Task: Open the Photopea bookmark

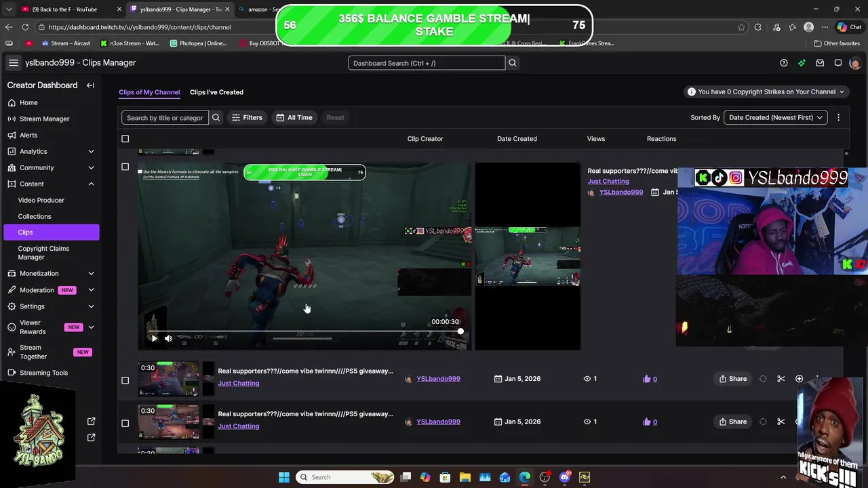Action: click(199, 43)
